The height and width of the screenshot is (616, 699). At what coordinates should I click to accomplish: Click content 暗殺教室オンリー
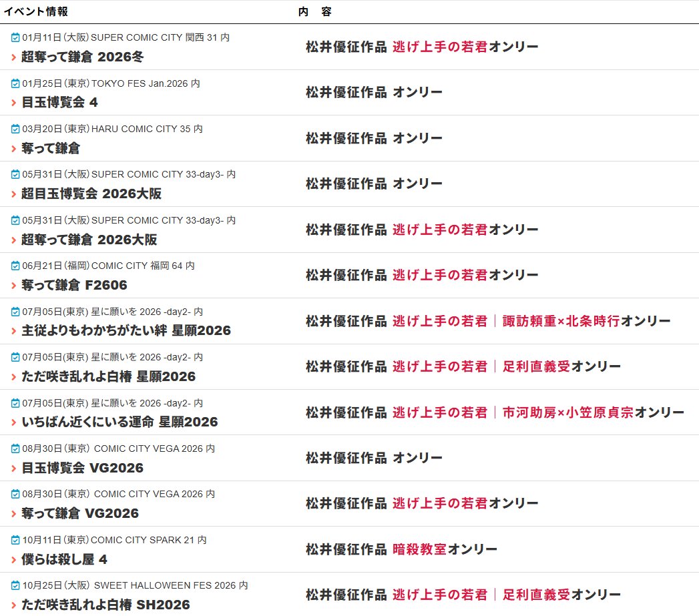click(x=445, y=549)
